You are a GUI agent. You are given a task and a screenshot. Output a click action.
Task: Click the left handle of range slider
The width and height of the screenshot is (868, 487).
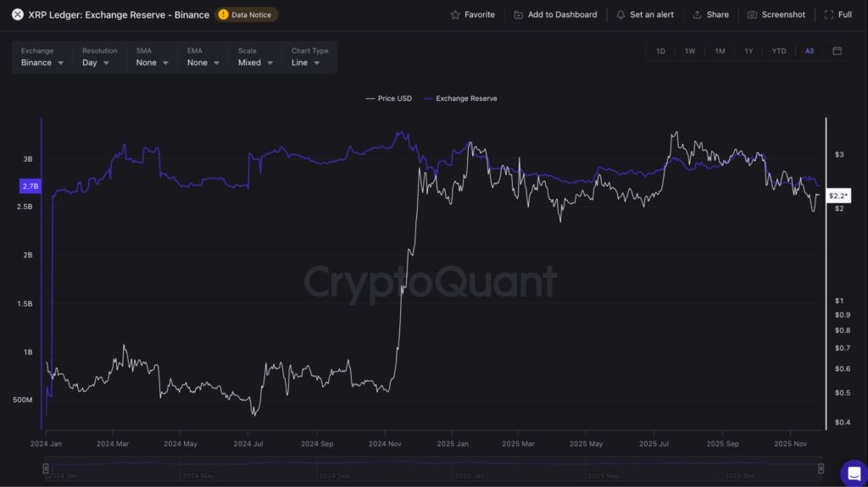pyautogui.click(x=46, y=468)
